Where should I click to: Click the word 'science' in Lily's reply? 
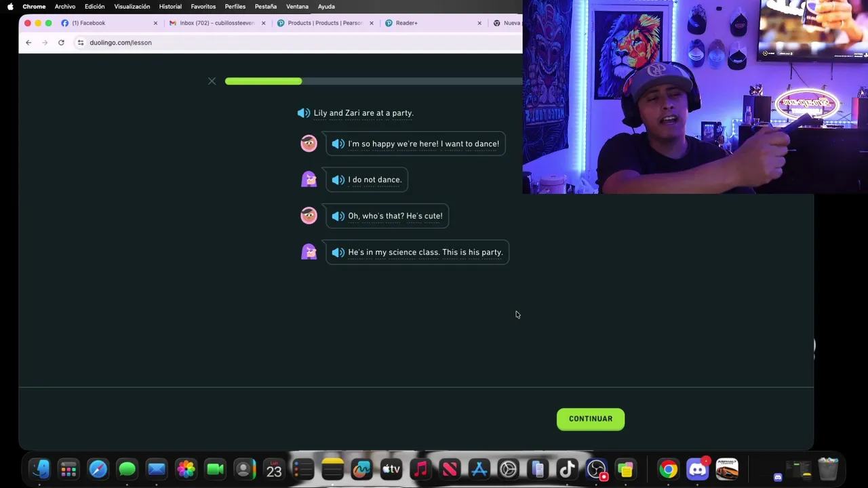[402, 252]
